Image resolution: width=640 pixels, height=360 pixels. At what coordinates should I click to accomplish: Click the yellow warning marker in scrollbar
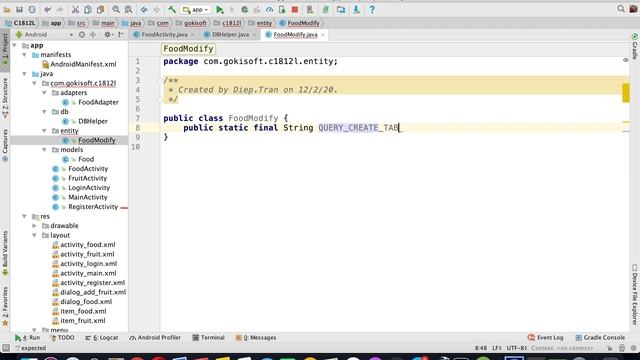[x=626, y=93]
